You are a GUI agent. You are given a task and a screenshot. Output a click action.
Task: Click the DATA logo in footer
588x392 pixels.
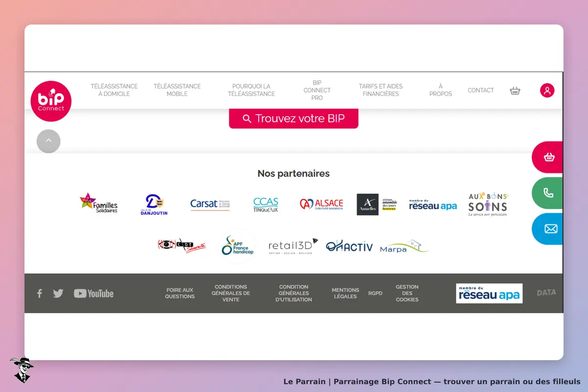(546, 293)
